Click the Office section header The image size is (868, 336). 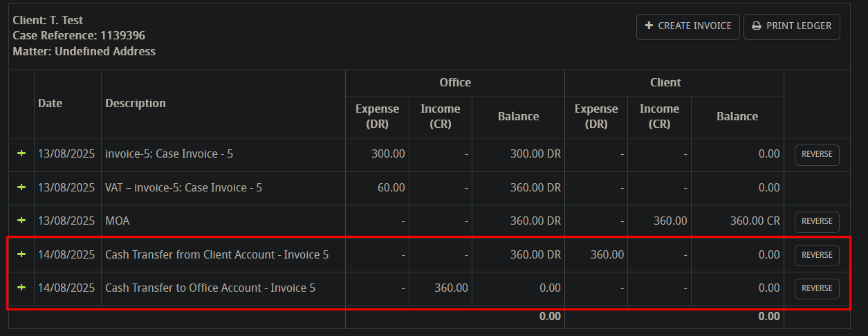pyautogui.click(x=455, y=82)
